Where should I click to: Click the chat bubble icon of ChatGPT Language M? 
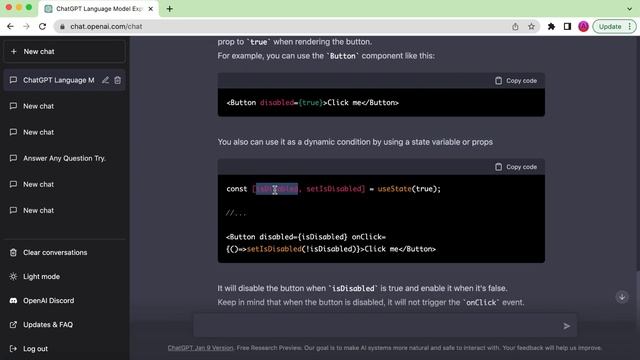pyautogui.click(x=13, y=80)
